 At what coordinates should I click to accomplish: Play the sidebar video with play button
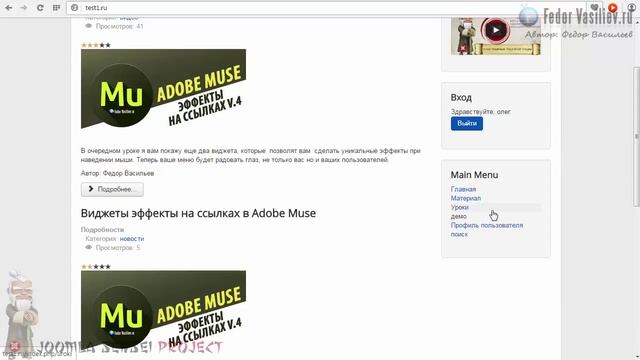(495, 30)
